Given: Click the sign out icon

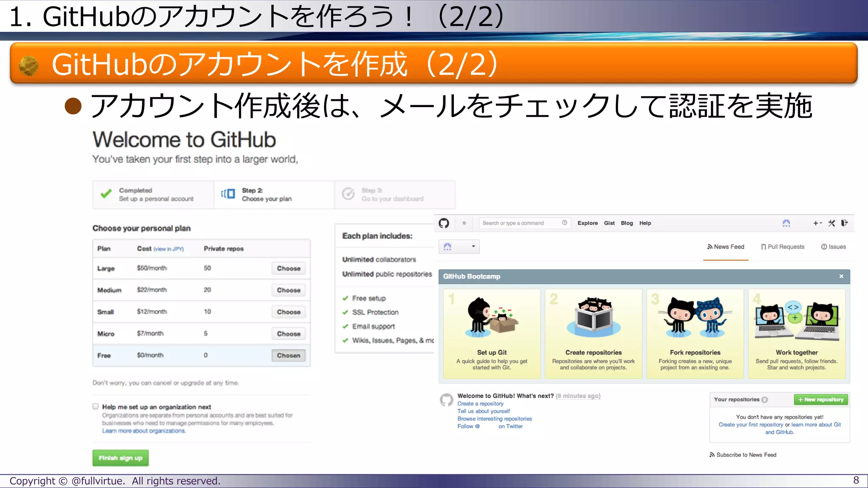Looking at the screenshot, I should click(845, 223).
